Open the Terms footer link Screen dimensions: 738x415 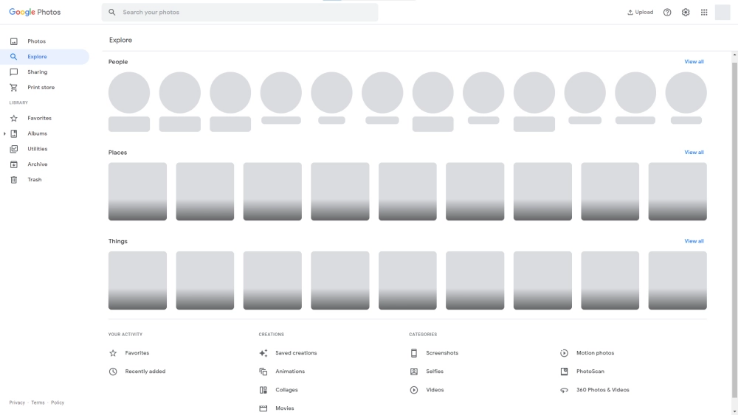(x=38, y=403)
